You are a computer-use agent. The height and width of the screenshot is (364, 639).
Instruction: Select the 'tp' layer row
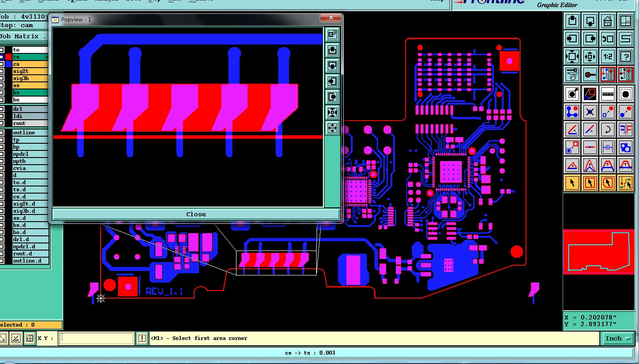pos(30,140)
